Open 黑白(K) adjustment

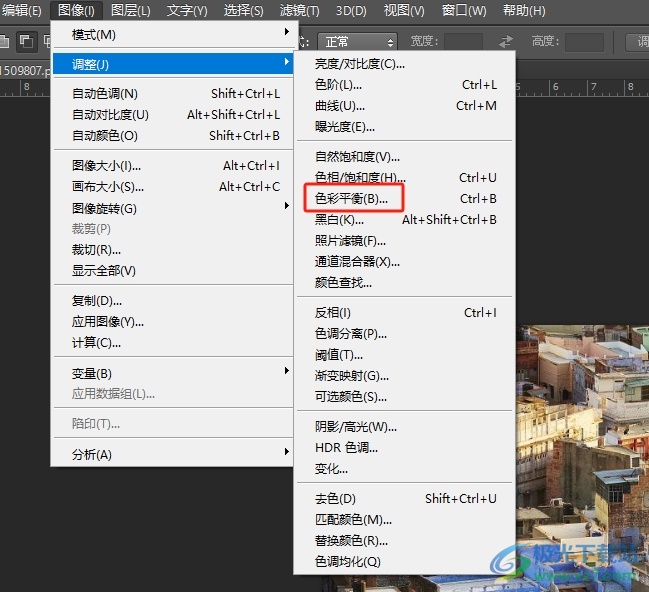tap(405, 220)
